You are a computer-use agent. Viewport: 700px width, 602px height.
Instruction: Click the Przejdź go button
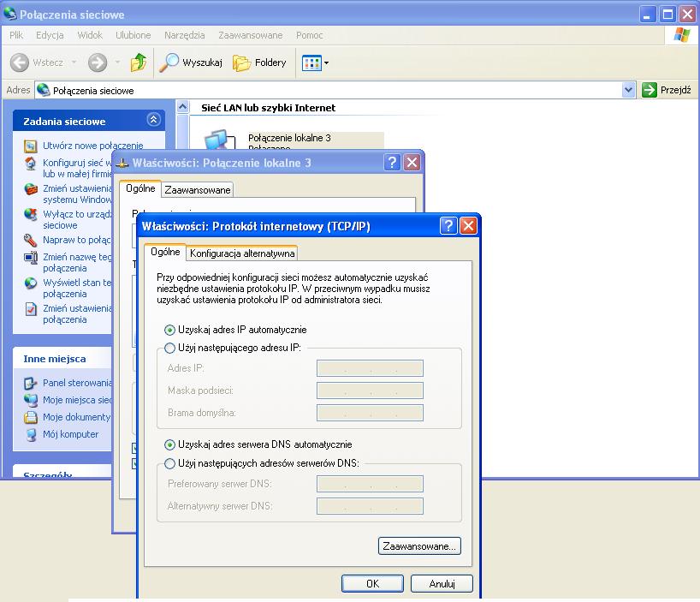point(667,90)
